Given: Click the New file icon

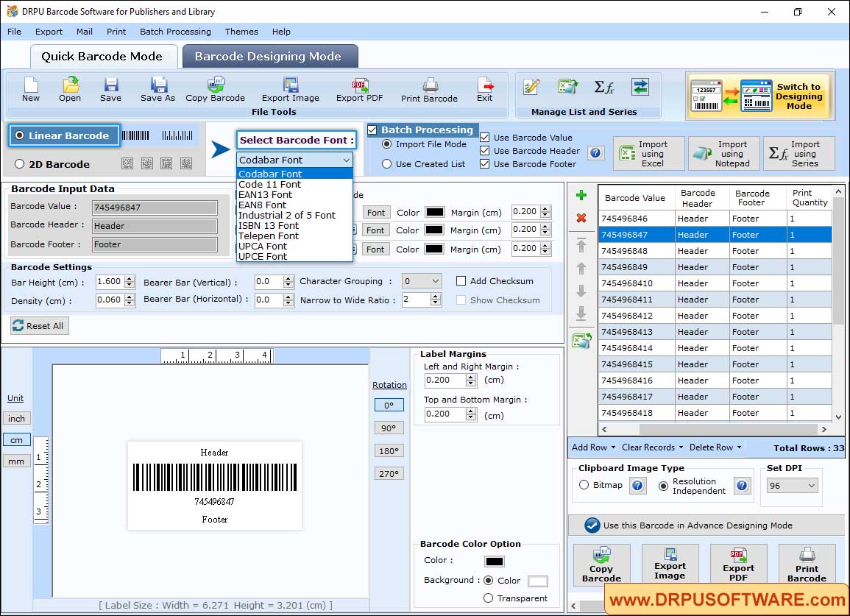Looking at the screenshot, I should (31, 90).
